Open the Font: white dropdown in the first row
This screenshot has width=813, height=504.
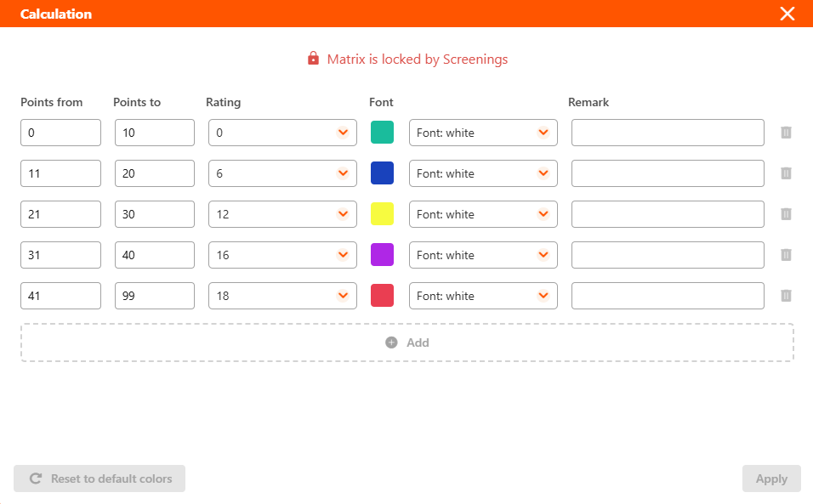pyautogui.click(x=483, y=133)
